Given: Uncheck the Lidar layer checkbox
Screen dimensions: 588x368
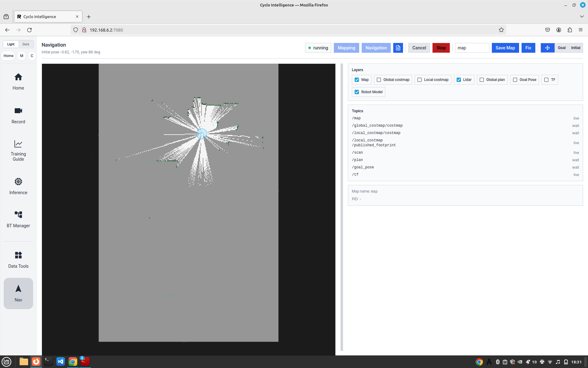Looking at the screenshot, I should tap(459, 80).
